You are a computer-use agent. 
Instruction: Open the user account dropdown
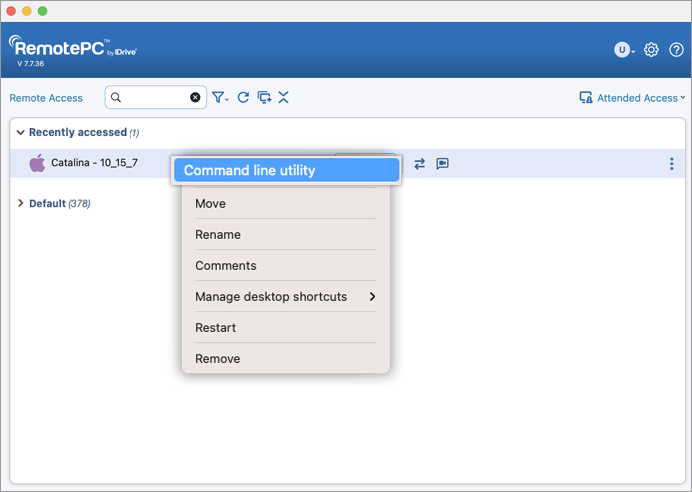coord(624,50)
